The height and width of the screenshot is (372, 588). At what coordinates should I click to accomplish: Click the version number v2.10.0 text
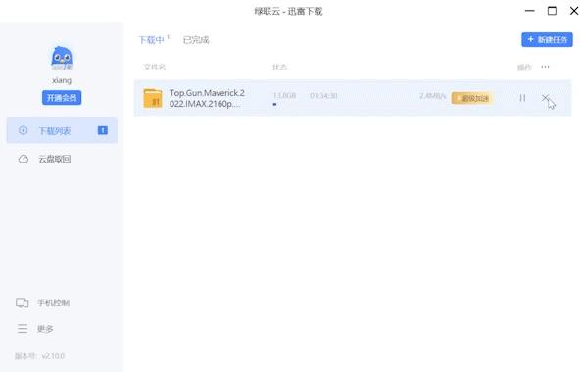point(53,356)
